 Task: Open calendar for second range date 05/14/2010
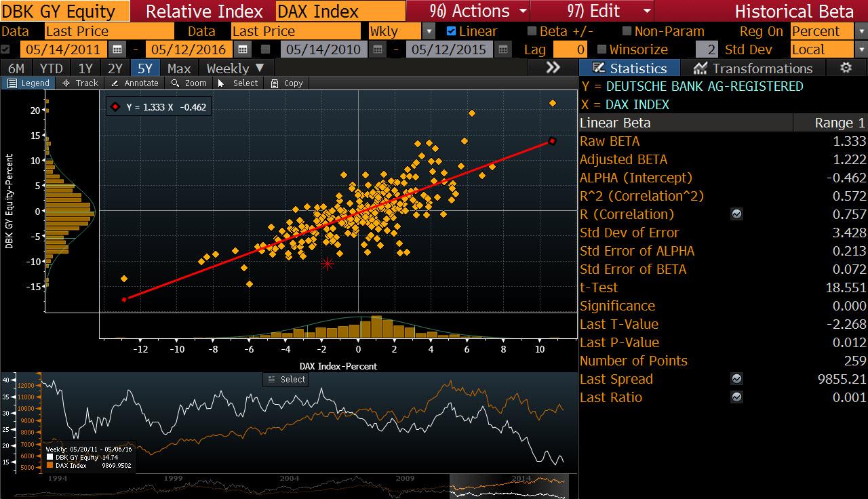378,49
